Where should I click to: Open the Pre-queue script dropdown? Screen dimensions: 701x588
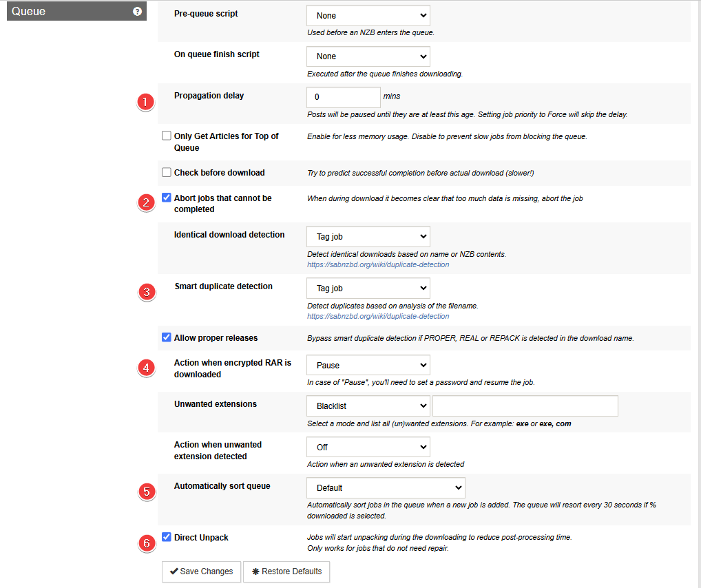point(368,15)
